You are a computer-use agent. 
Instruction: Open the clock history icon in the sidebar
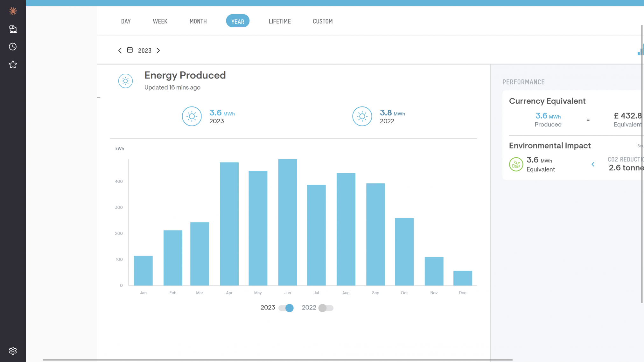click(13, 47)
